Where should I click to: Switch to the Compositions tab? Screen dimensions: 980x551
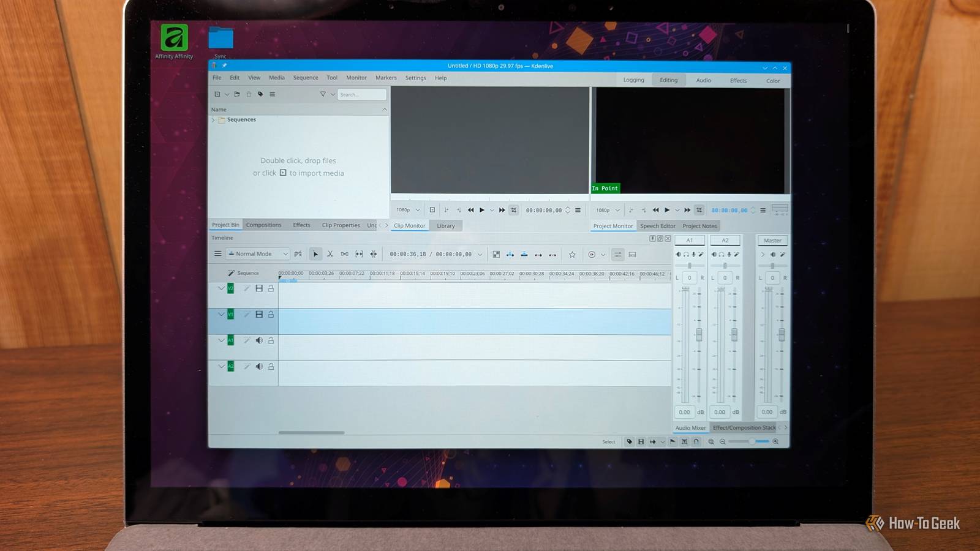coord(264,225)
